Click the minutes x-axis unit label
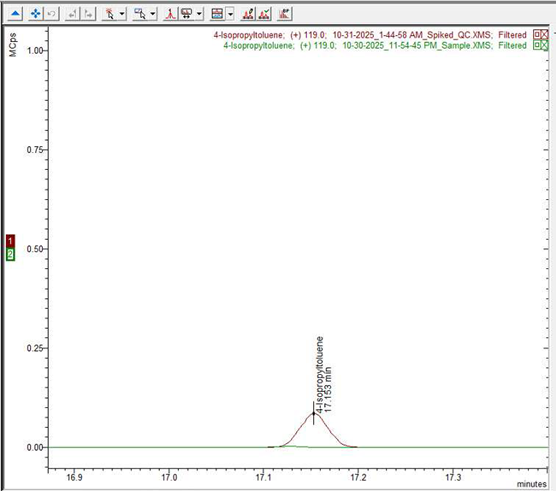The width and height of the screenshot is (556, 491). click(532, 484)
